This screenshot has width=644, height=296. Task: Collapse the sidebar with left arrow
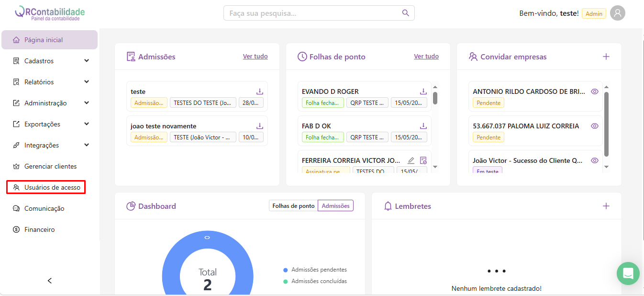(x=50, y=281)
